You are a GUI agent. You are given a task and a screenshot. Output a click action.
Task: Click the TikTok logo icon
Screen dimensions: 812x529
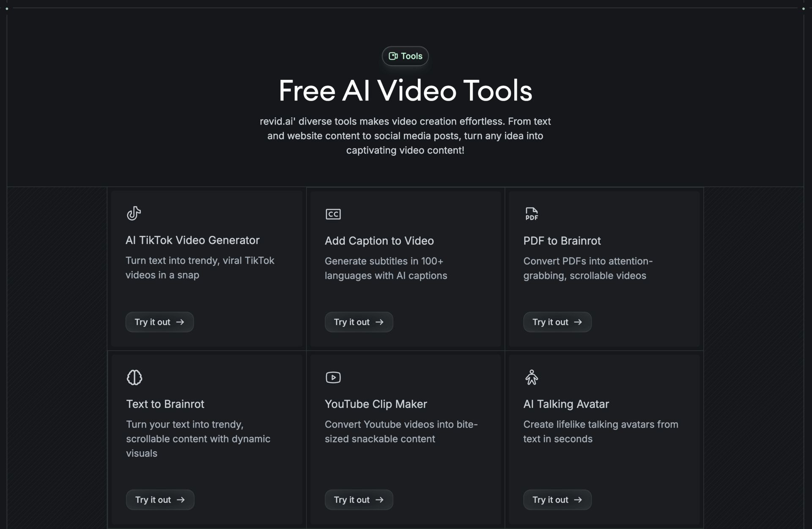134,213
